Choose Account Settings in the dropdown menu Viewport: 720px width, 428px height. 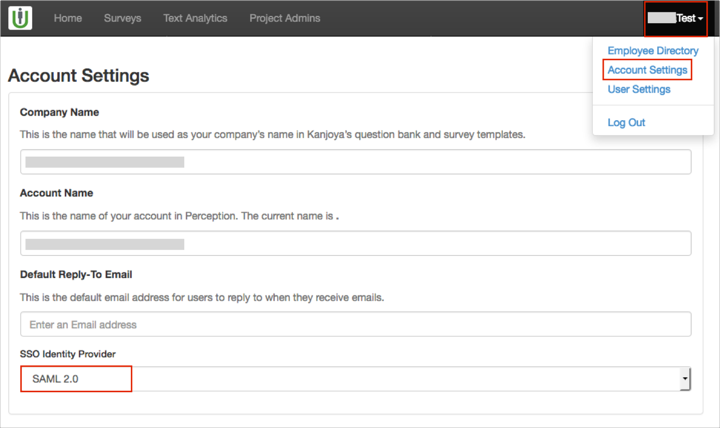point(647,70)
